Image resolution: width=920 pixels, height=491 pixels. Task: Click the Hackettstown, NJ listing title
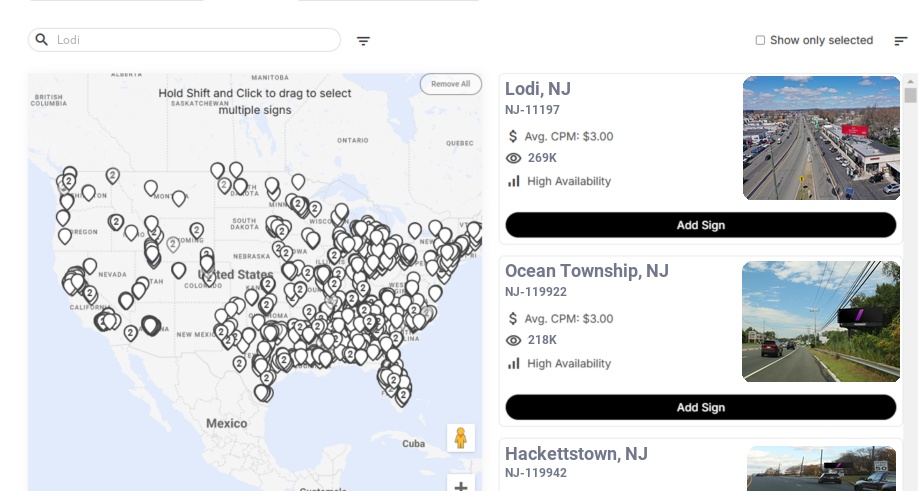tap(576, 454)
